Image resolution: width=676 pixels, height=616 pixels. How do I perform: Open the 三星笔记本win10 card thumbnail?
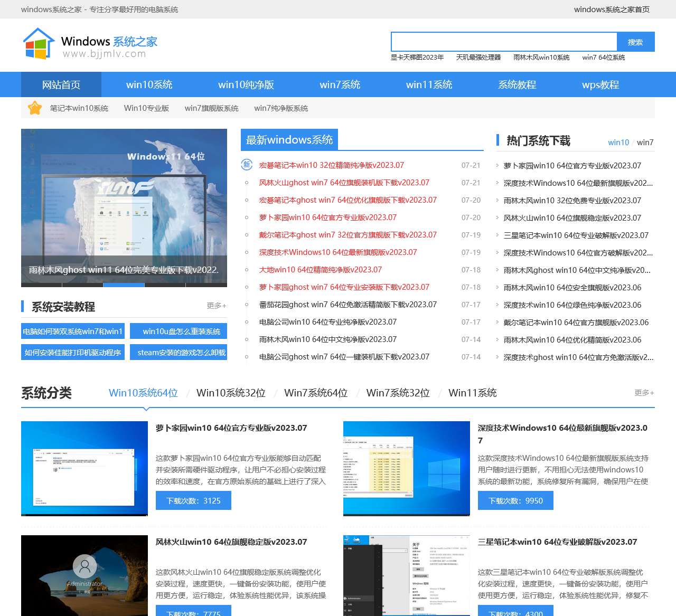407,575
